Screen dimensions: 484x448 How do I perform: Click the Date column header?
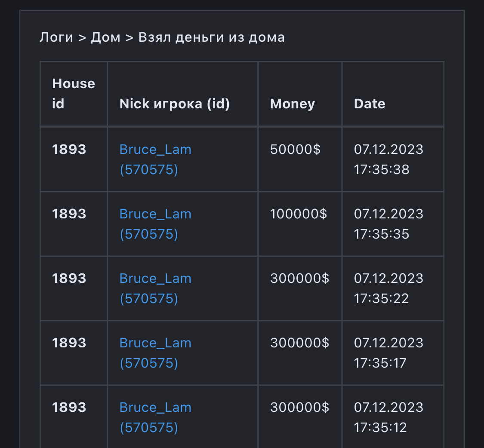click(x=370, y=104)
